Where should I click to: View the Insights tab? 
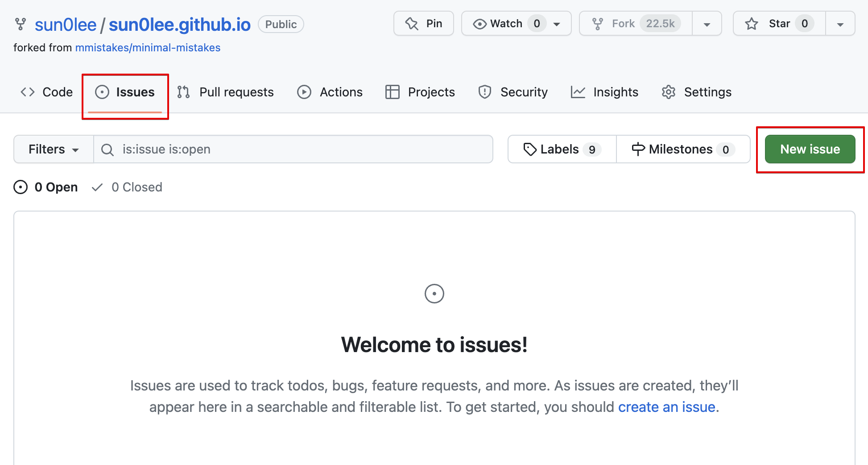[604, 92]
